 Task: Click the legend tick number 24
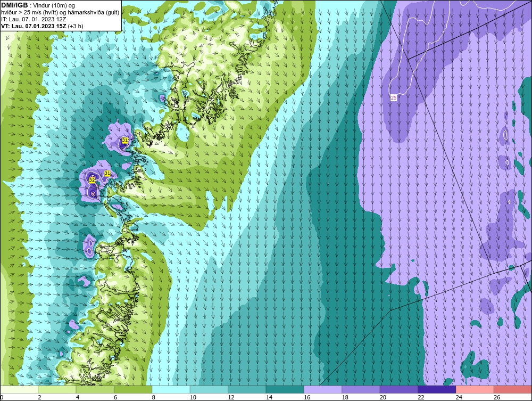click(x=459, y=397)
